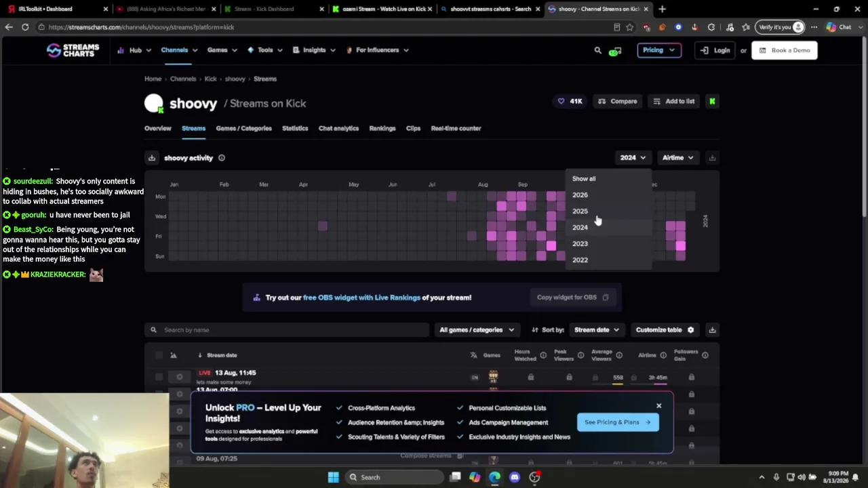
Task: Switch to the Statistics tab
Action: point(295,128)
